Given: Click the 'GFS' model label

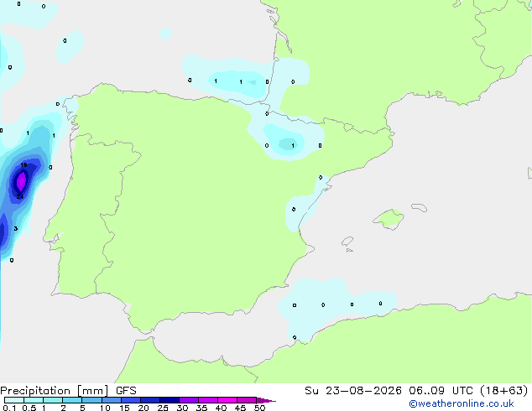Looking at the screenshot, I should (126, 391).
